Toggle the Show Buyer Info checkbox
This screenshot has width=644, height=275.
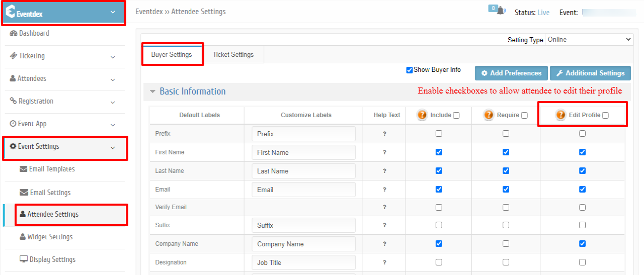point(410,70)
